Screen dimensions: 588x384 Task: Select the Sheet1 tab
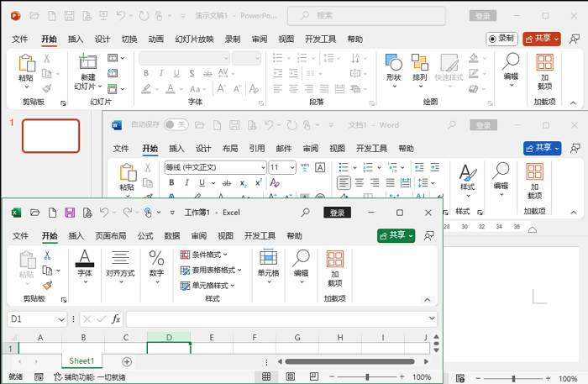point(81,361)
